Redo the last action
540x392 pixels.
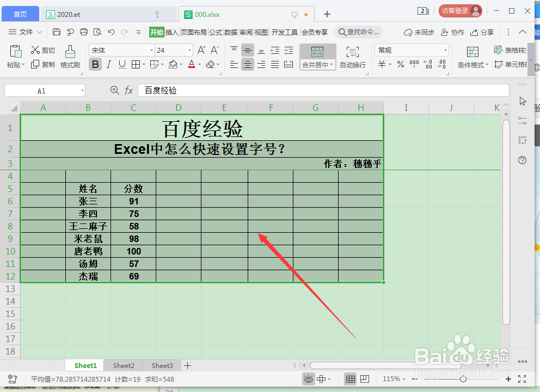click(x=124, y=32)
